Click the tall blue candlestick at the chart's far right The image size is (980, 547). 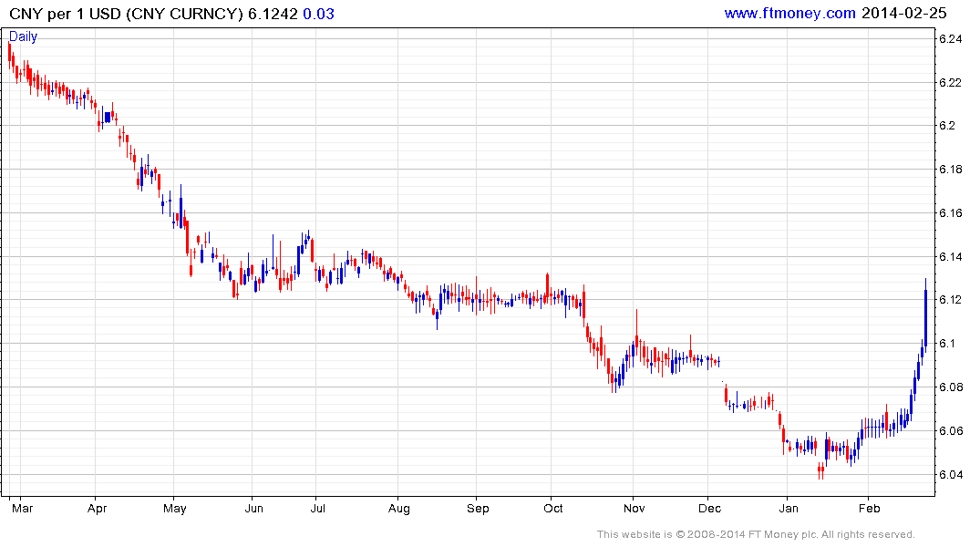(x=925, y=315)
